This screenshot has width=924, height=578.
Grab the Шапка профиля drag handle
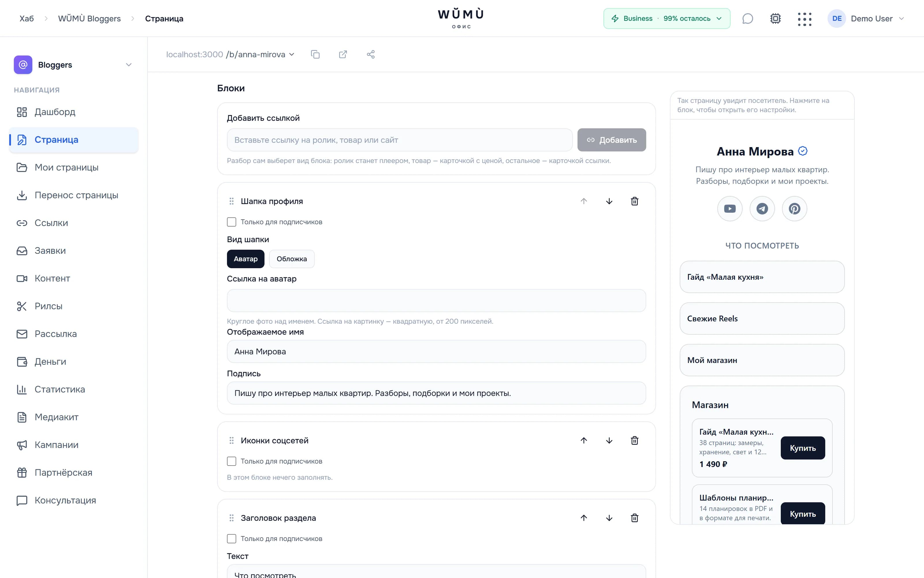coord(231,201)
